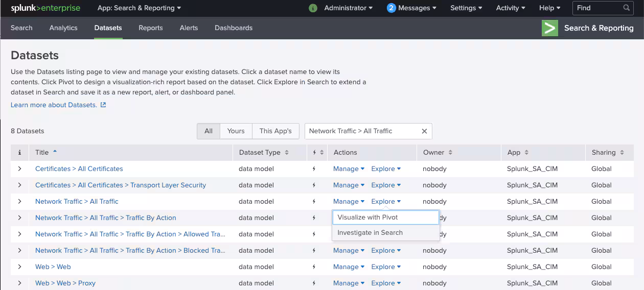Click the lightning icon in Web > Web row
This screenshot has height=290, width=644.
314,267
